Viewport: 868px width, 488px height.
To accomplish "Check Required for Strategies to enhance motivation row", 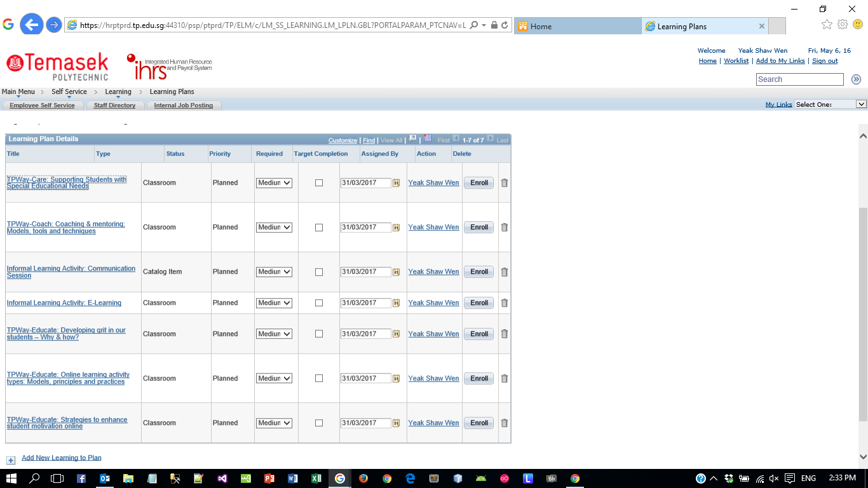I will tap(319, 423).
